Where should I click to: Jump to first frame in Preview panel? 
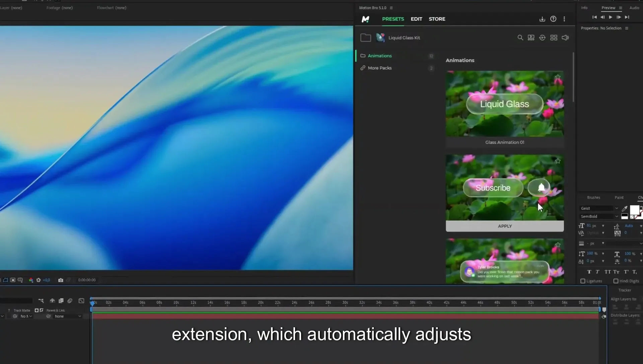[594, 17]
